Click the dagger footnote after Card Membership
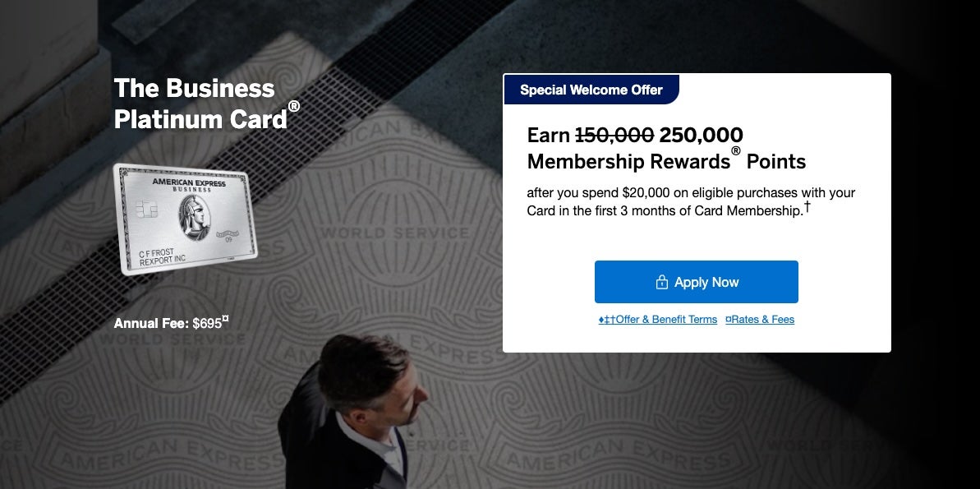980x489 pixels. click(807, 207)
